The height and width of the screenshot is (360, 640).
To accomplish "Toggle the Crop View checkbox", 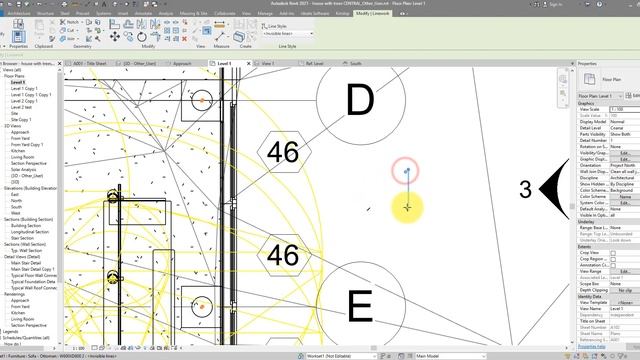I will point(613,253).
